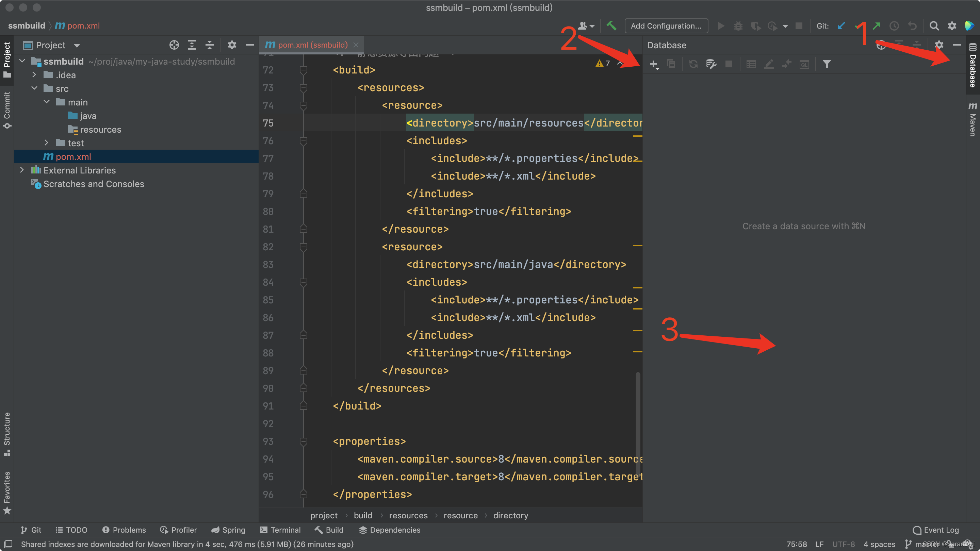Click Collapse All icon in Project panel
Screen dimensions: 980x551
click(x=210, y=45)
